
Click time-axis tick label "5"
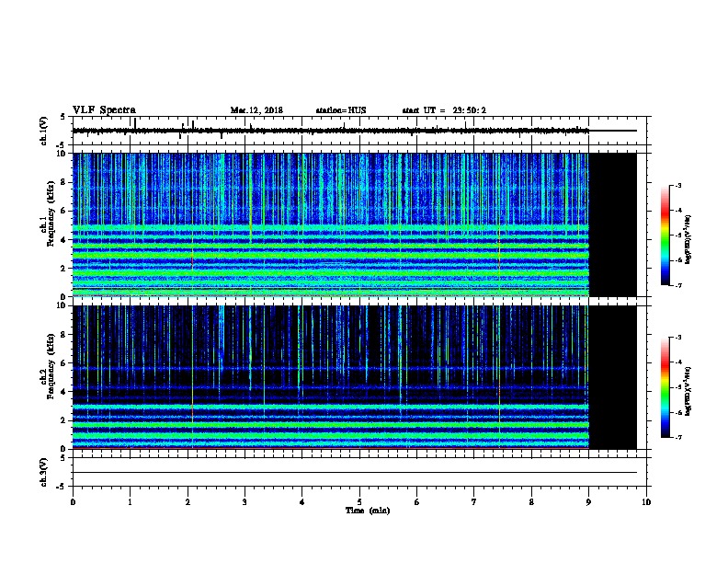tap(359, 502)
